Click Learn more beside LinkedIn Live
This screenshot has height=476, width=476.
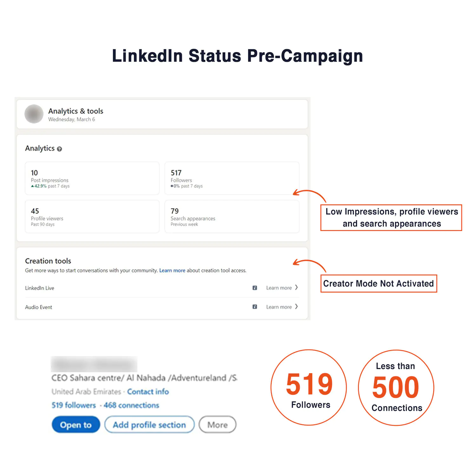tap(279, 288)
